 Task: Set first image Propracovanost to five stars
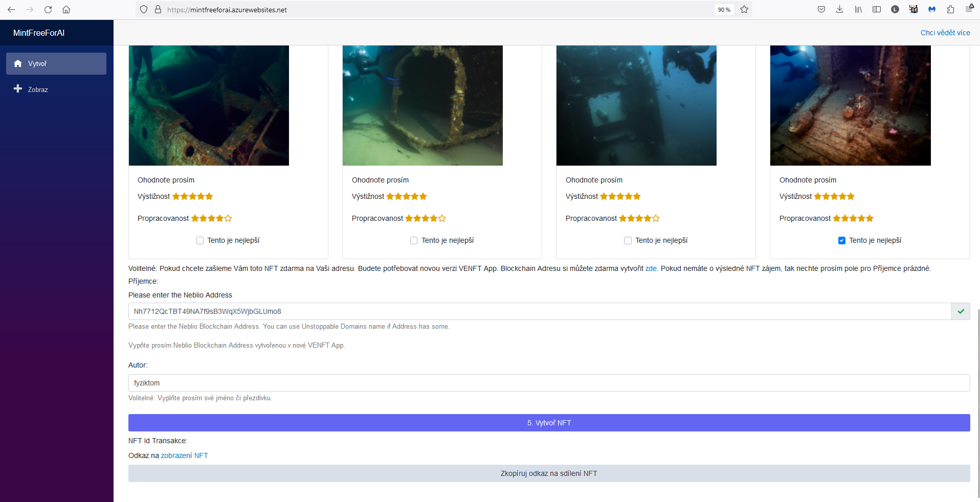pos(228,218)
